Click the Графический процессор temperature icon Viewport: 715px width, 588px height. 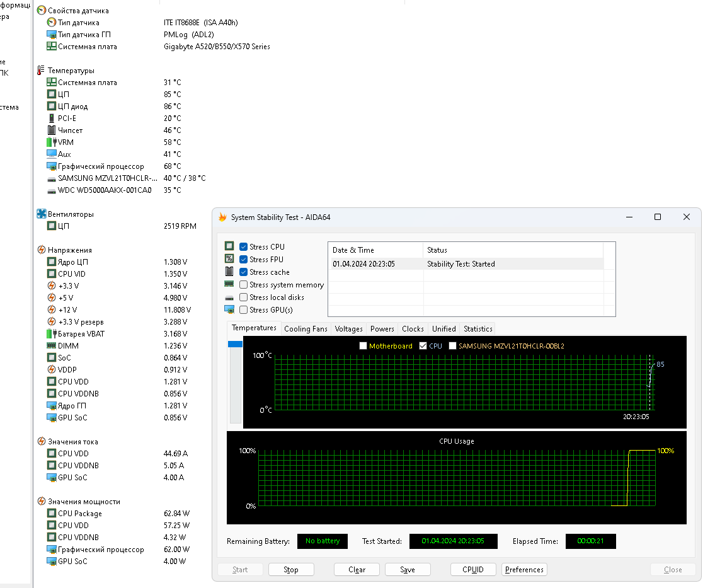(52, 166)
